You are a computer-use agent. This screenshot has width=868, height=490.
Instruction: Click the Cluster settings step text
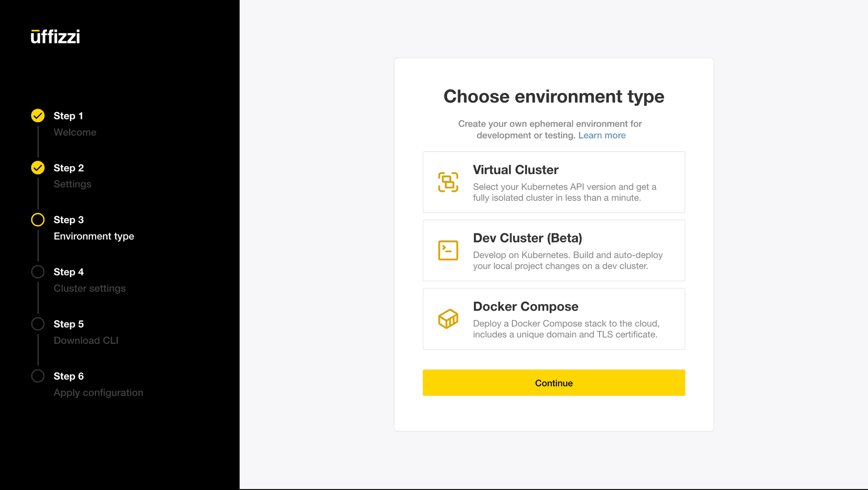click(90, 288)
